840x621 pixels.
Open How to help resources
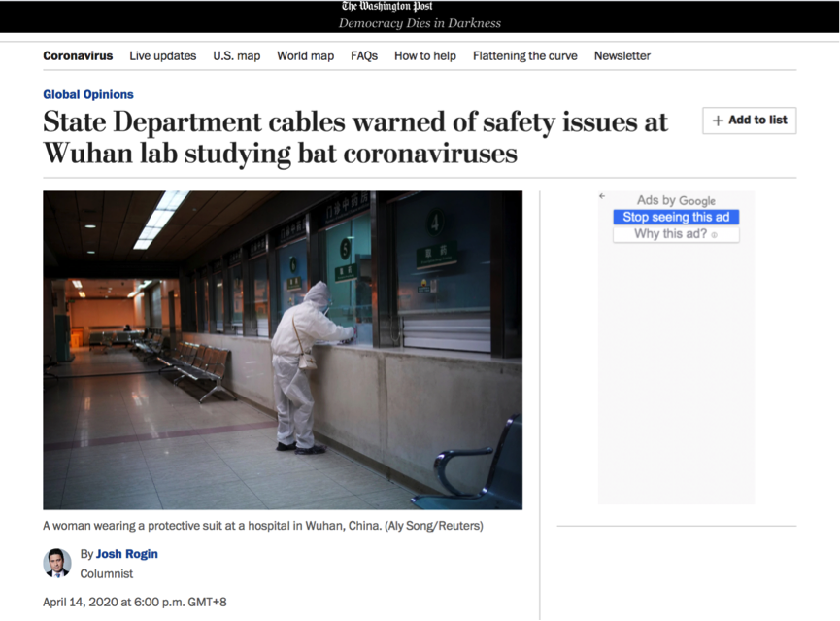click(x=424, y=56)
